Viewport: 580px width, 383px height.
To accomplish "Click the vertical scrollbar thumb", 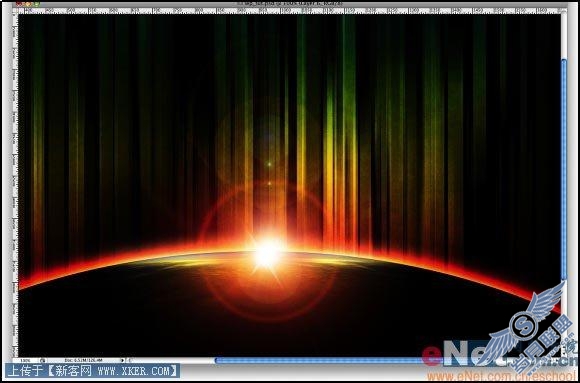I will tap(564, 169).
